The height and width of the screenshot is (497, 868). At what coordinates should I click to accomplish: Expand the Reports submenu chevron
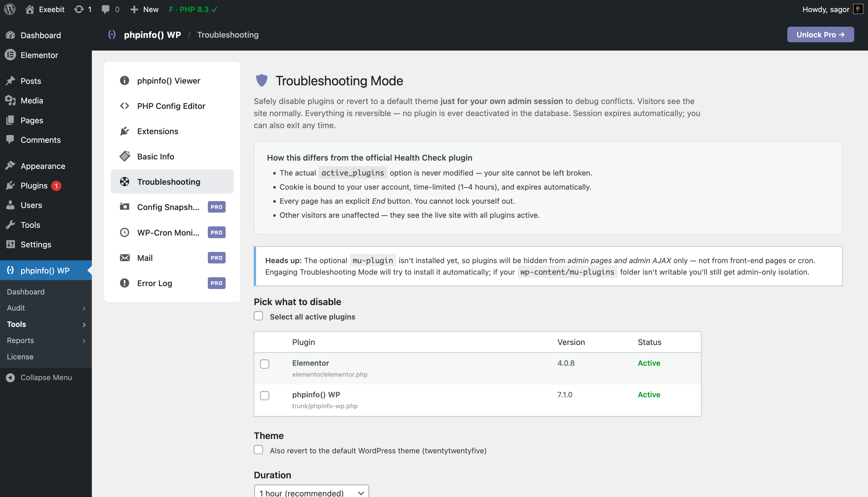pyautogui.click(x=84, y=341)
